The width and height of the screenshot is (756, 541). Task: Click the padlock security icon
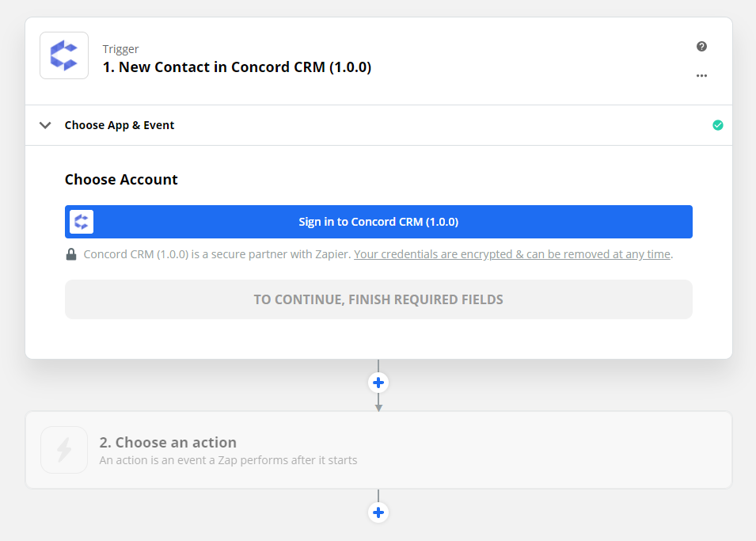pyautogui.click(x=71, y=254)
